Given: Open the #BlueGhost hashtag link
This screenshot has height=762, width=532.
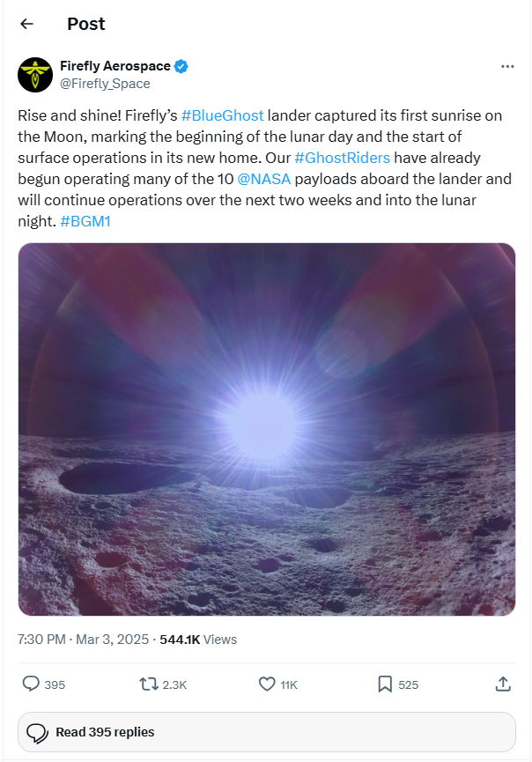Looking at the screenshot, I should coord(223,115).
